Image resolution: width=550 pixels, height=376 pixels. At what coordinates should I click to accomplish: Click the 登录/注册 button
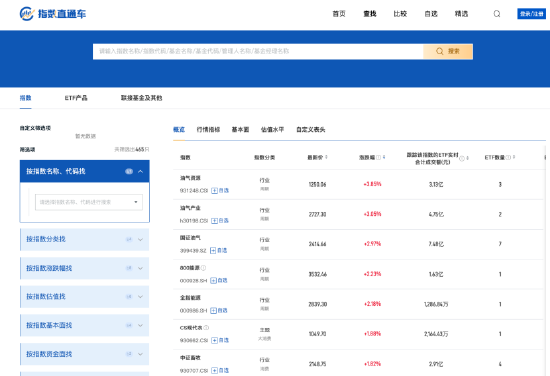click(531, 14)
